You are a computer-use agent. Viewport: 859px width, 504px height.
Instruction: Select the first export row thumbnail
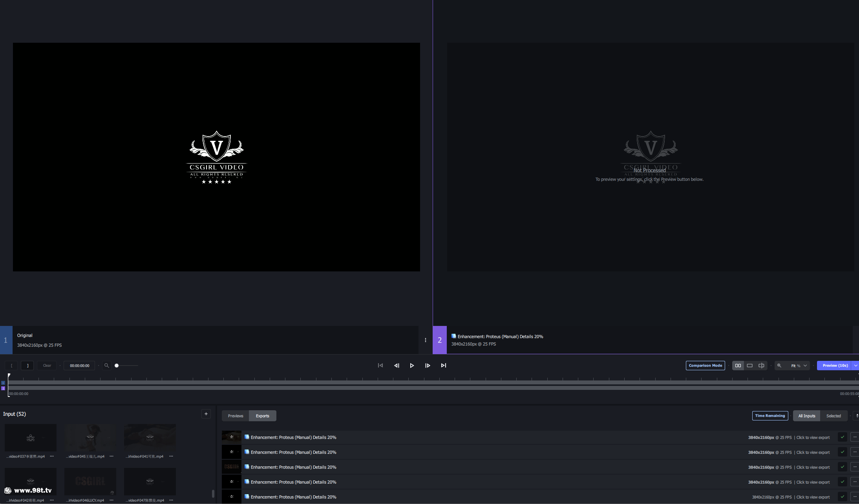point(232,437)
